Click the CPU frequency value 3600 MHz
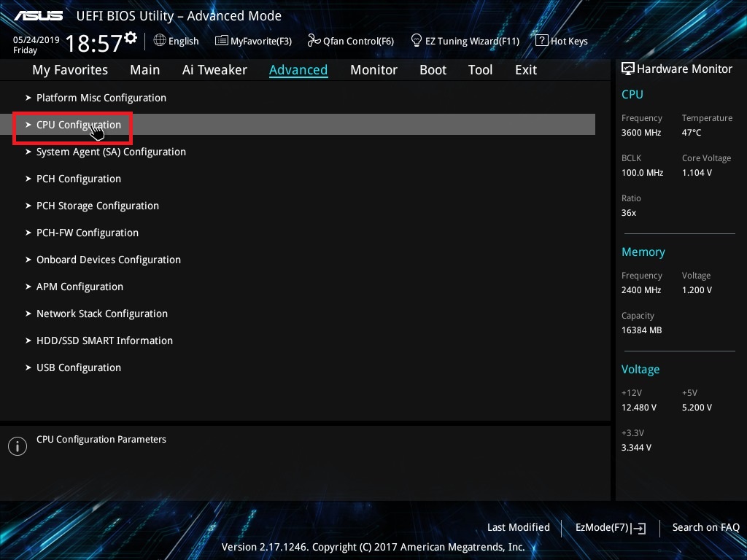Image resolution: width=747 pixels, height=560 pixels. pyautogui.click(x=640, y=133)
